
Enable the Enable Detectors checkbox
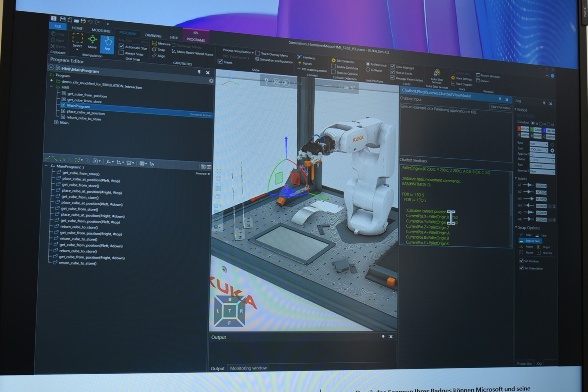334,66
